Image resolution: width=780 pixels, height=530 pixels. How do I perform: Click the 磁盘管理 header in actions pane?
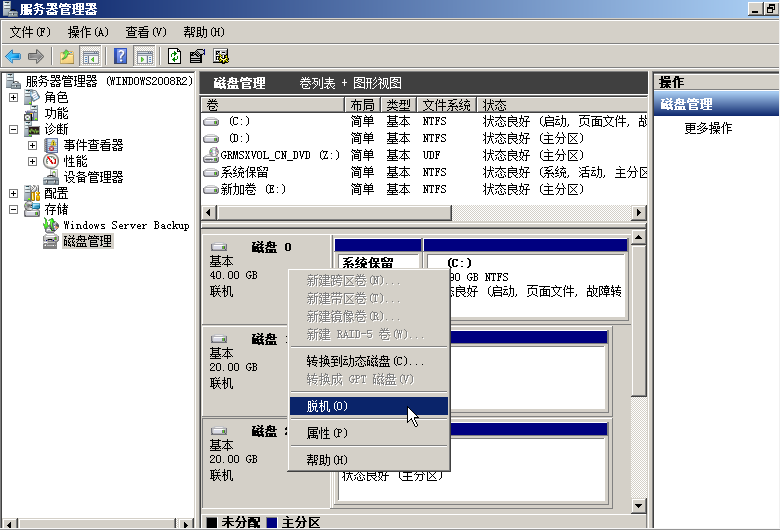coord(716,104)
